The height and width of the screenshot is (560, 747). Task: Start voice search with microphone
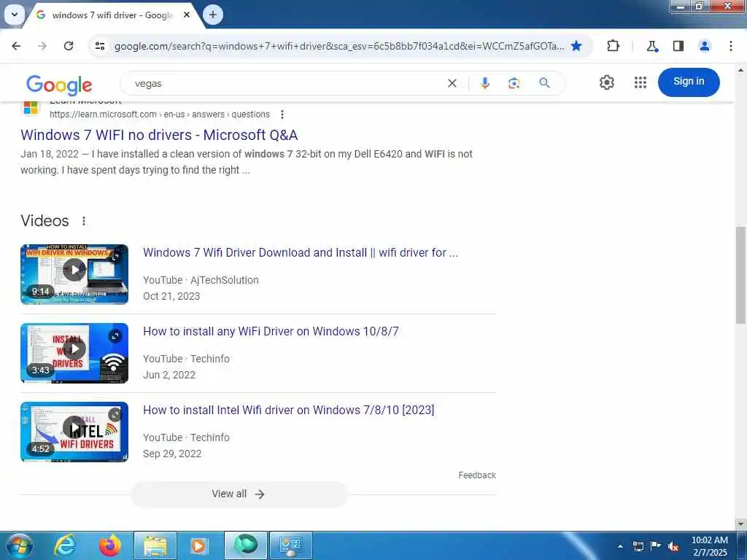point(485,83)
